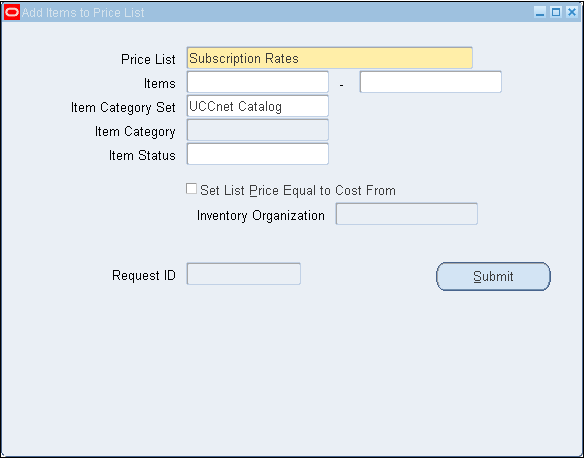Click the red Oracle window menu icon
The width and height of the screenshot is (584, 458).
[x=12, y=12]
